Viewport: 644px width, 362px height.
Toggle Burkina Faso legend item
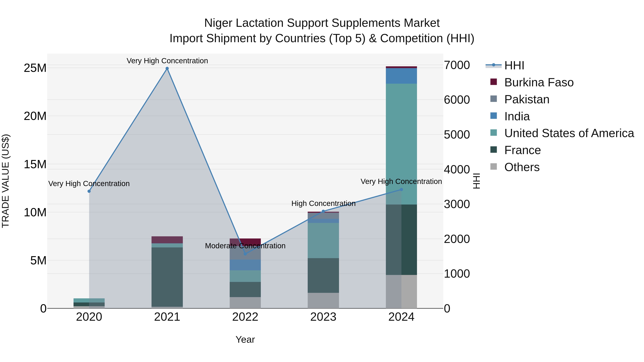pyautogui.click(x=532, y=82)
